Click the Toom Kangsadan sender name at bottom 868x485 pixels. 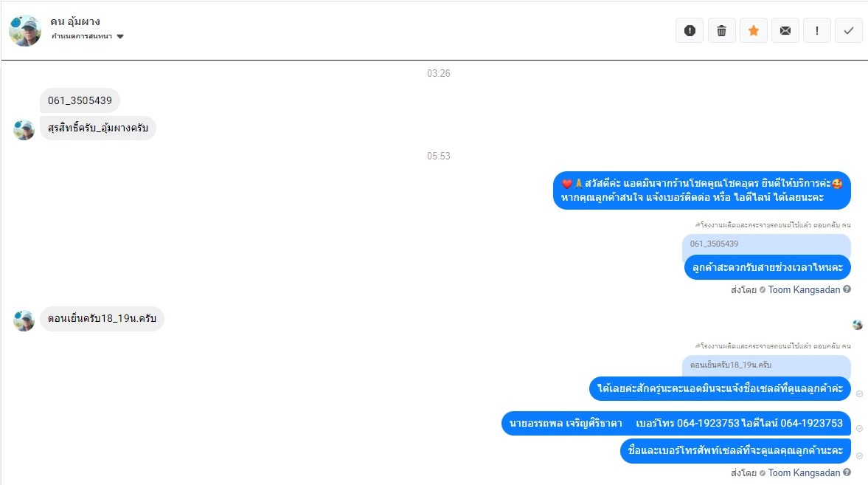(x=804, y=472)
